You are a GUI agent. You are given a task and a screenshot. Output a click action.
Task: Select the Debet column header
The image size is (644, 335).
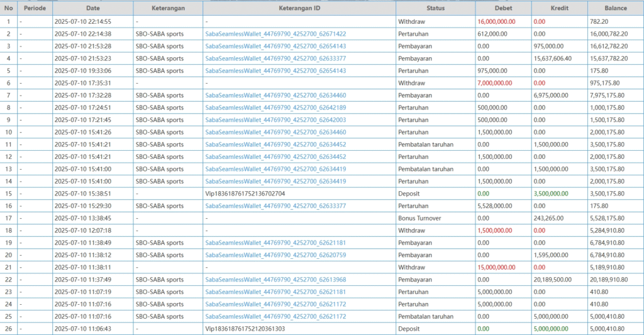click(503, 8)
